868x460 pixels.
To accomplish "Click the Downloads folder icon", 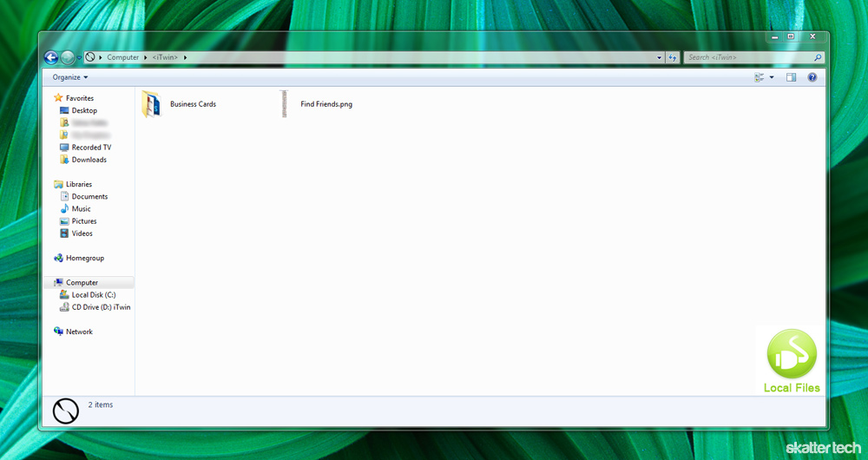I will [64, 160].
